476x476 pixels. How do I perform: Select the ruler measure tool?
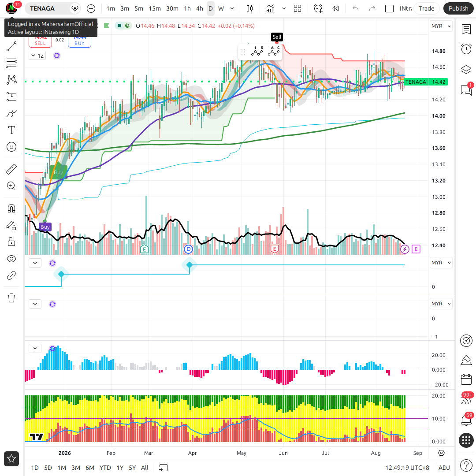[11, 169]
